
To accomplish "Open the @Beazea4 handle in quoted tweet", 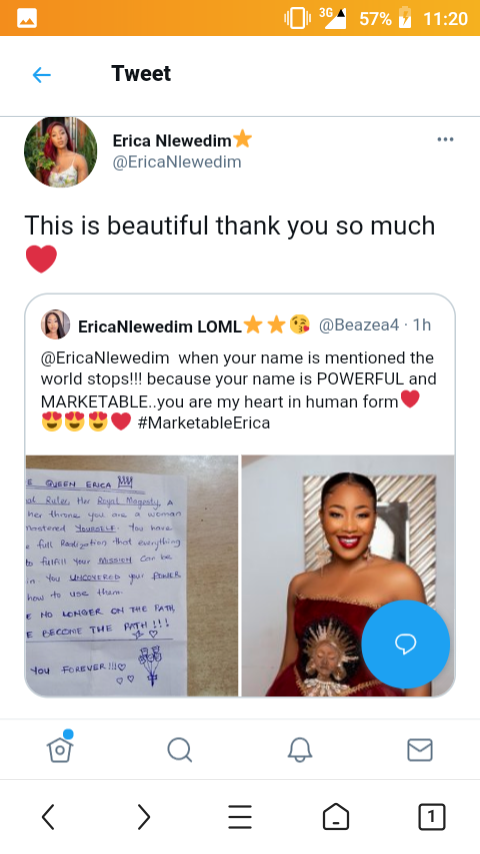I will click(359, 325).
